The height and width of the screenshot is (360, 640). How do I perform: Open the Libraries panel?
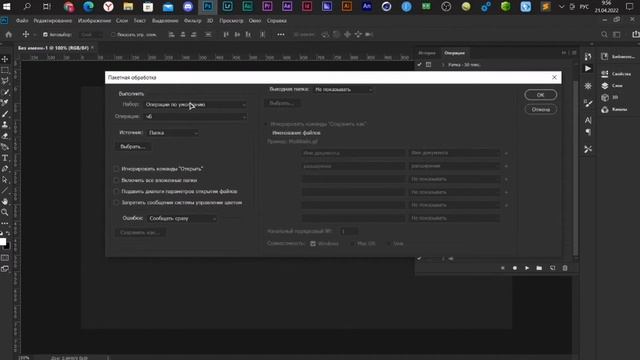click(x=618, y=57)
